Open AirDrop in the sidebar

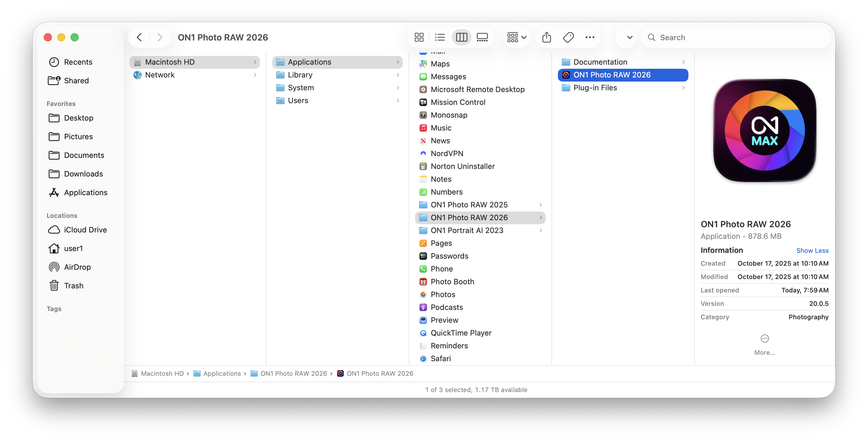click(x=77, y=267)
